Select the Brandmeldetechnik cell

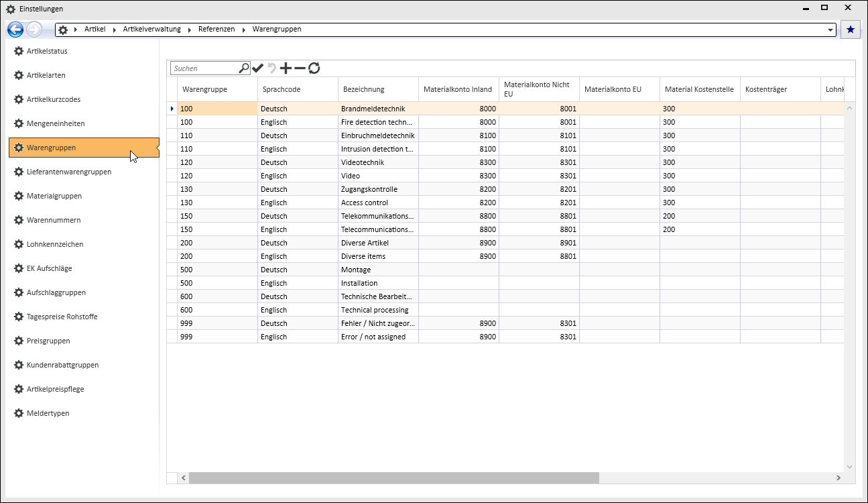point(379,109)
